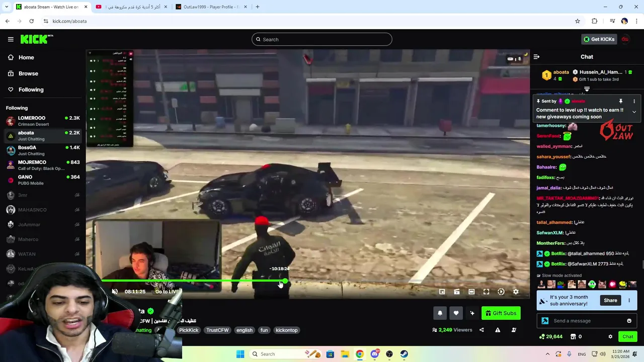Share the stream via share icon
Viewport: 644px width, 362px height.
(481, 330)
